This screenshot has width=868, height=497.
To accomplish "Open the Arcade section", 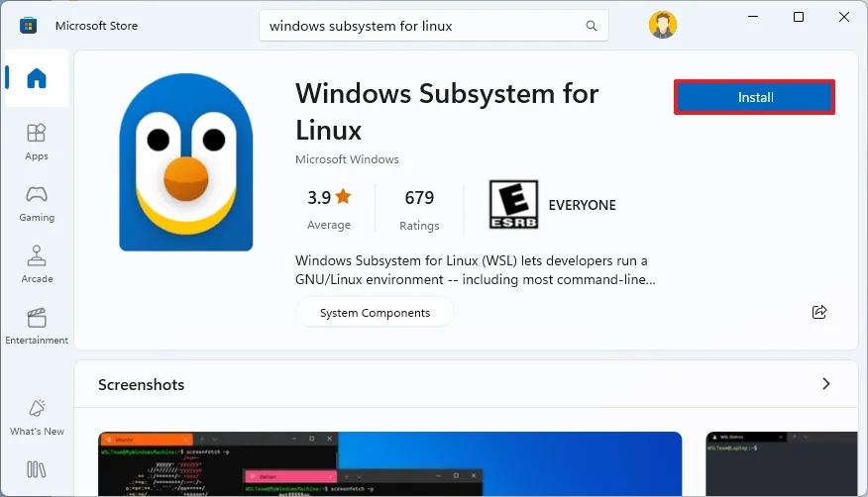I will point(37,264).
